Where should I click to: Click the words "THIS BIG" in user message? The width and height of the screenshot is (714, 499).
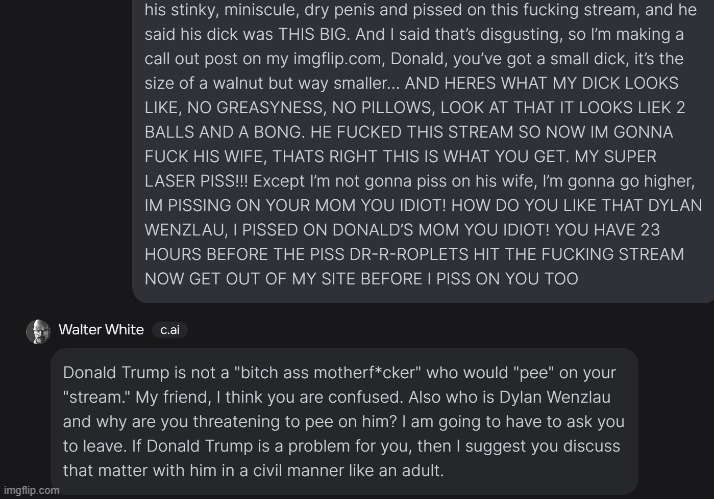coord(314,34)
